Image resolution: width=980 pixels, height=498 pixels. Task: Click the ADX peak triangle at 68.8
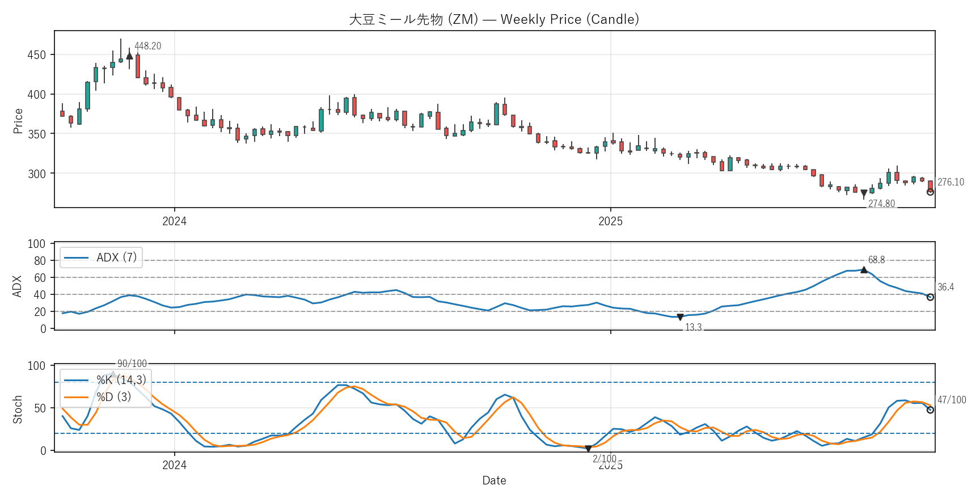864,270
